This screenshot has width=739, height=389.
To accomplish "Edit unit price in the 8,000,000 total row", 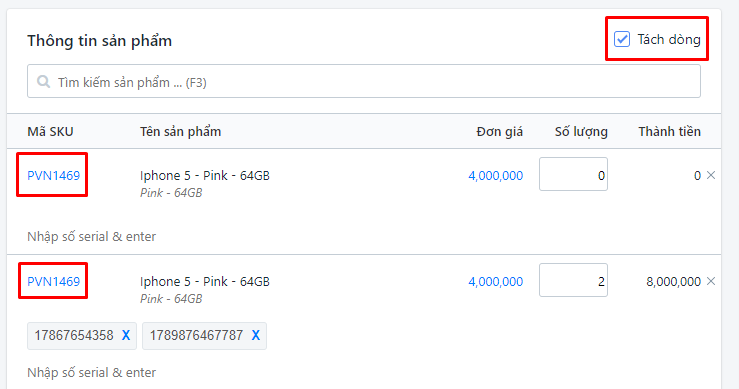I will [x=495, y=281].
